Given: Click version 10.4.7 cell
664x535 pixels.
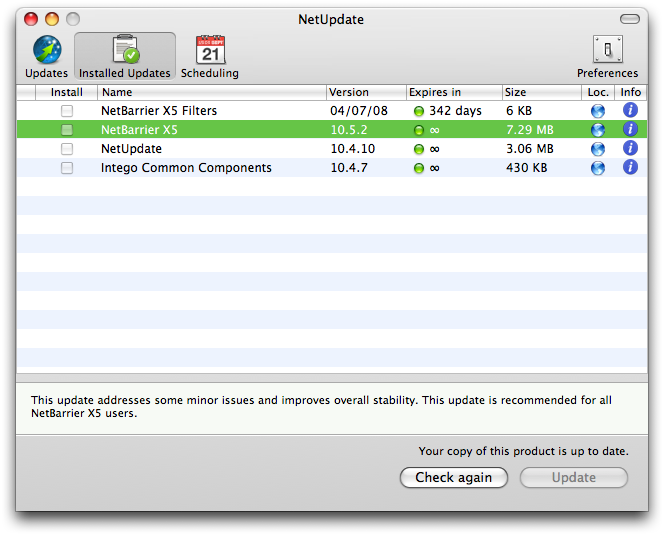Looking at the screenshot, I should point(349,168).
